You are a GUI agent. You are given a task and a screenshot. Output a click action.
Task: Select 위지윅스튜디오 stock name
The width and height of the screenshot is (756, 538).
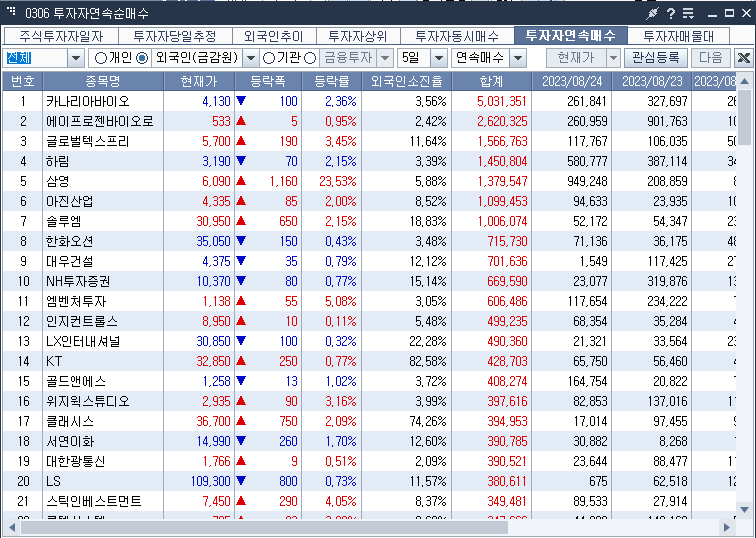88,401
